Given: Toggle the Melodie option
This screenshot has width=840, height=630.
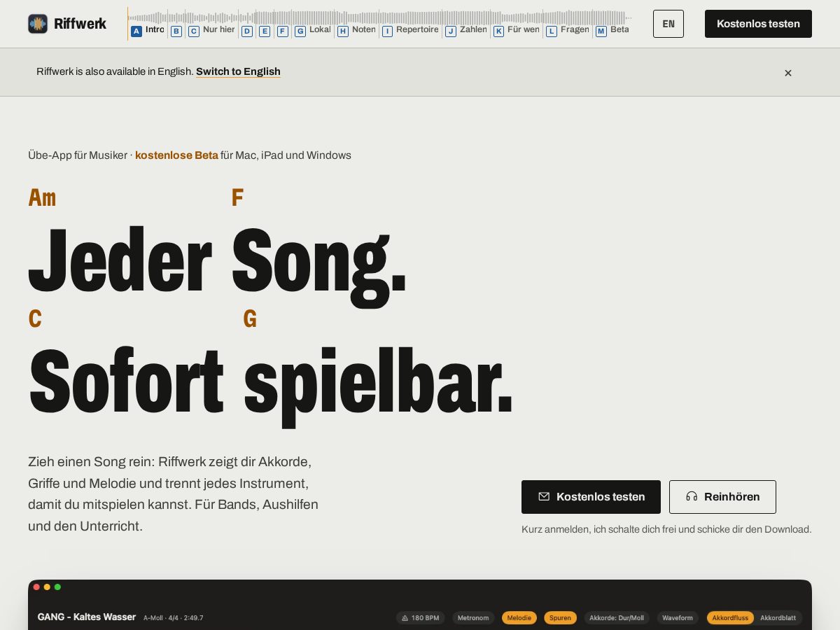Looking at the screenshot, I should point(519,618).
